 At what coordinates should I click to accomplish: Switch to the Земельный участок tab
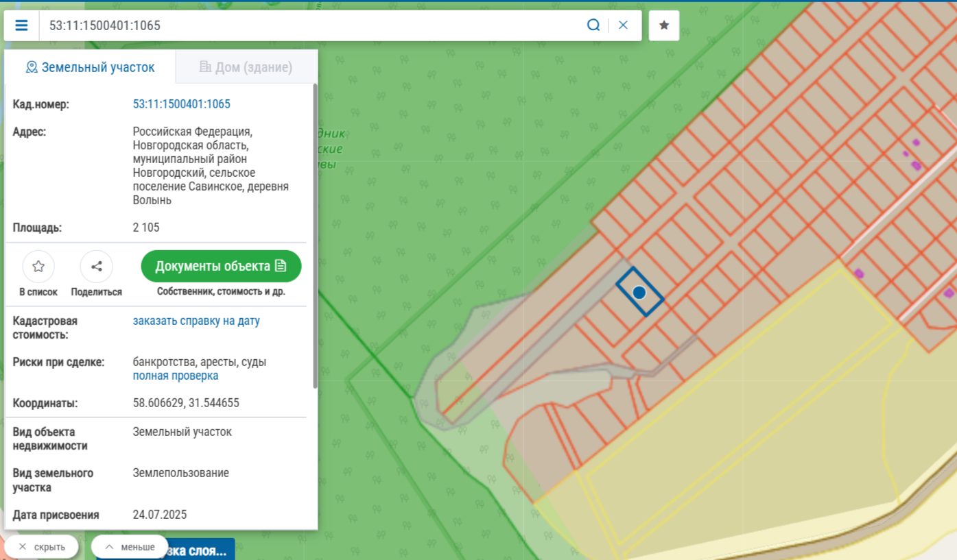pos(90,67)
